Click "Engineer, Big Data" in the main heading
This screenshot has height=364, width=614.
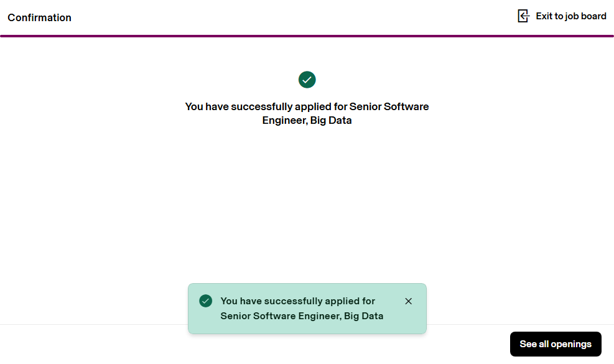[307, 121]
